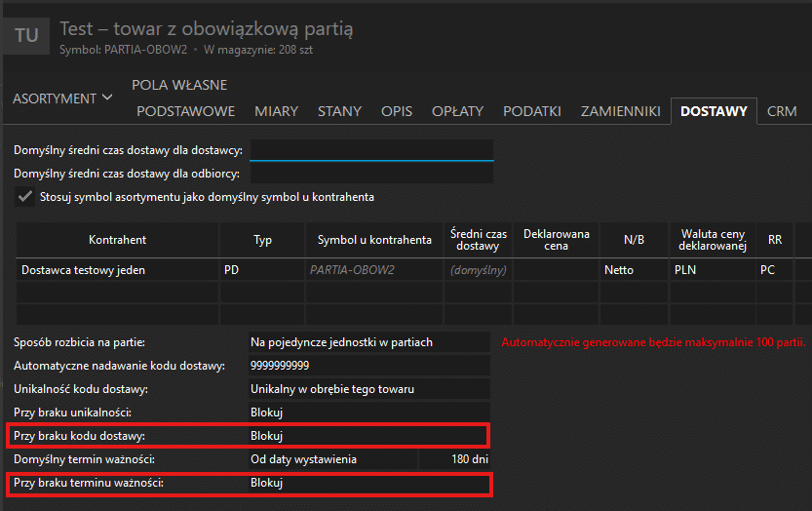Click the TU item avatar icon

[x=26, y=36]
